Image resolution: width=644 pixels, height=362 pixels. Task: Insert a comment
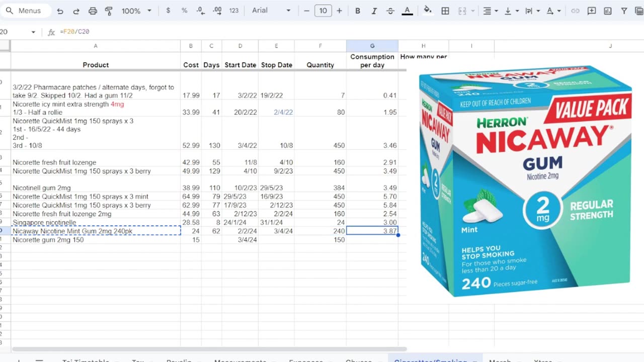(592, 11)
